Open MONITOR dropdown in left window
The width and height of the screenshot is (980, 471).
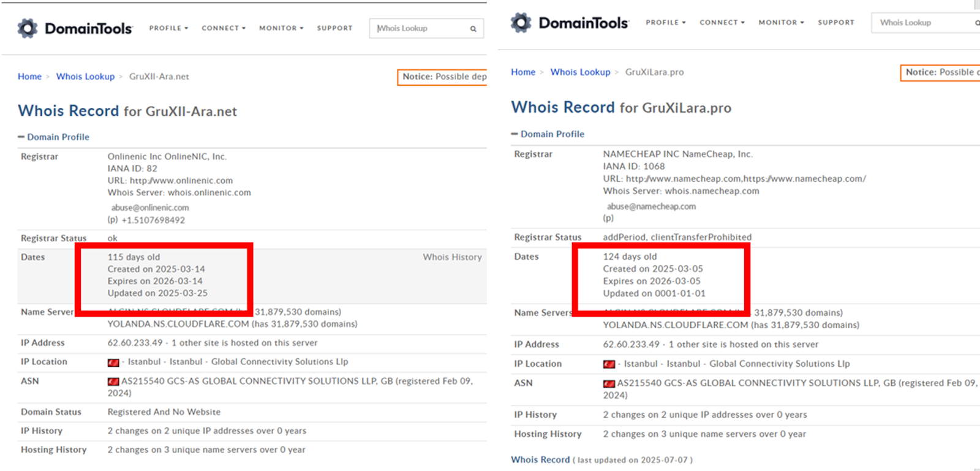click(x=281, y=28)
